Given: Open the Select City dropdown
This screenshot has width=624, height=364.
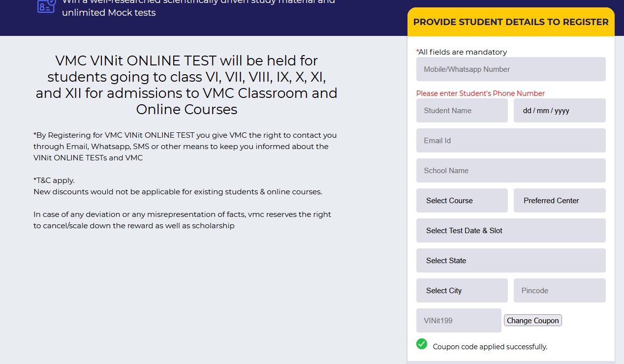Looking at the screenshot, I should click(462, 291).
